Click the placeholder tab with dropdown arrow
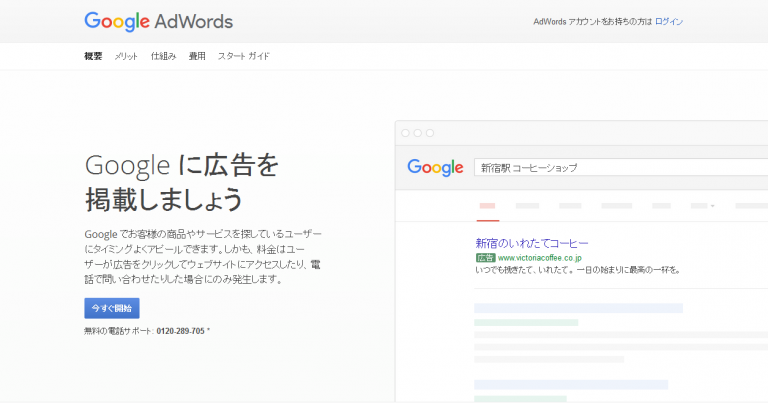The image size is (768, 403). [702, 206]
